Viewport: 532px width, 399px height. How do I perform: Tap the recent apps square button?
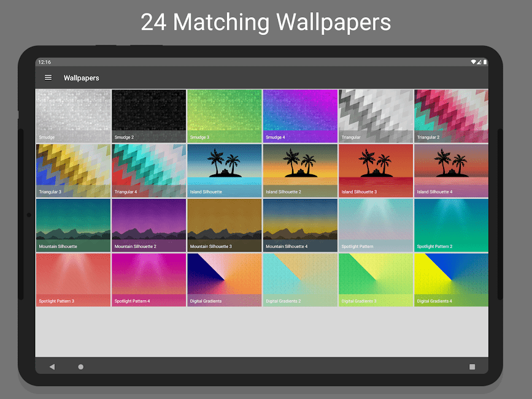472,366
